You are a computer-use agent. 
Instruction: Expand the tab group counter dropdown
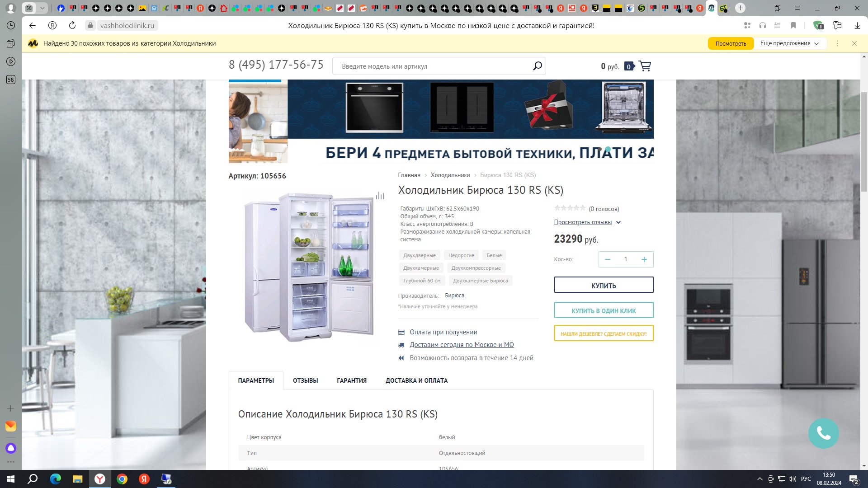(42, 8)
